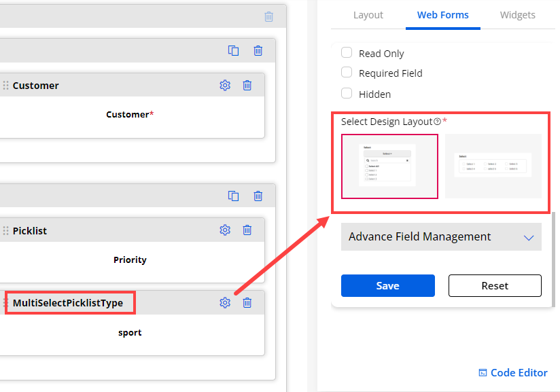Expand Advance Field Management section

pyautogui.click(x=441, y=237)
